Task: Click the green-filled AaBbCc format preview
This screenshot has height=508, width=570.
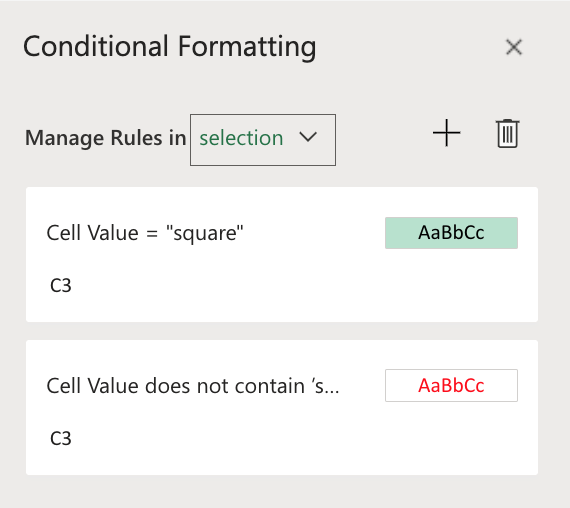Action: 451,233
